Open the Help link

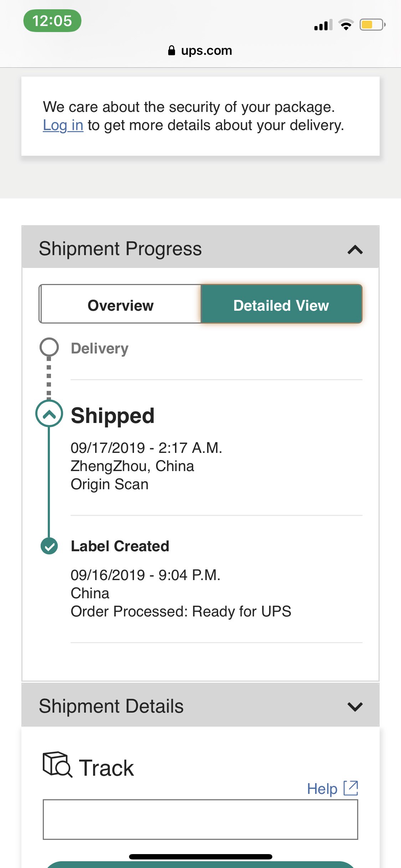pyautogui.click(x=322, y=789)
